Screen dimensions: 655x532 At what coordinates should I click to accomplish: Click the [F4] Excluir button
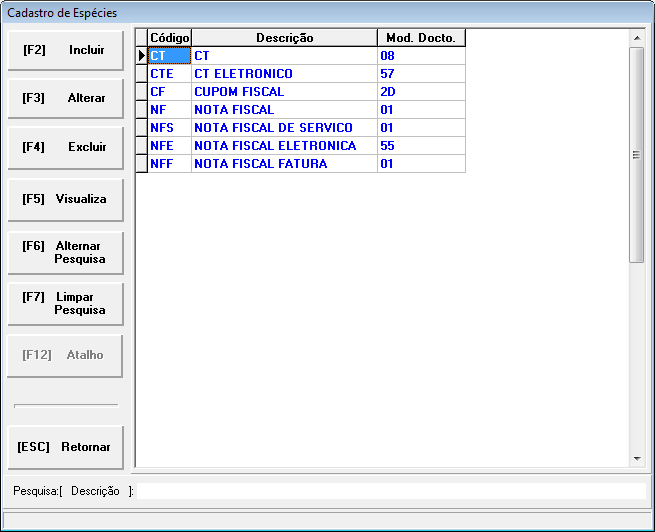(64, 147)
